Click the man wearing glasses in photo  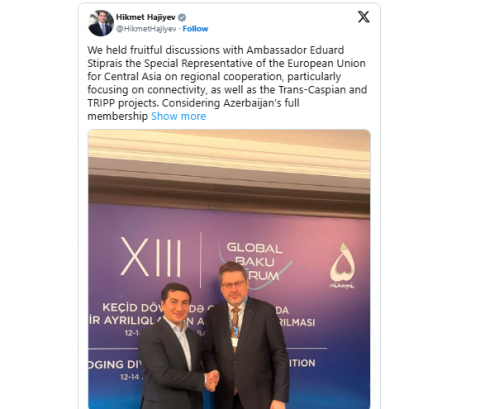(246, 335)
